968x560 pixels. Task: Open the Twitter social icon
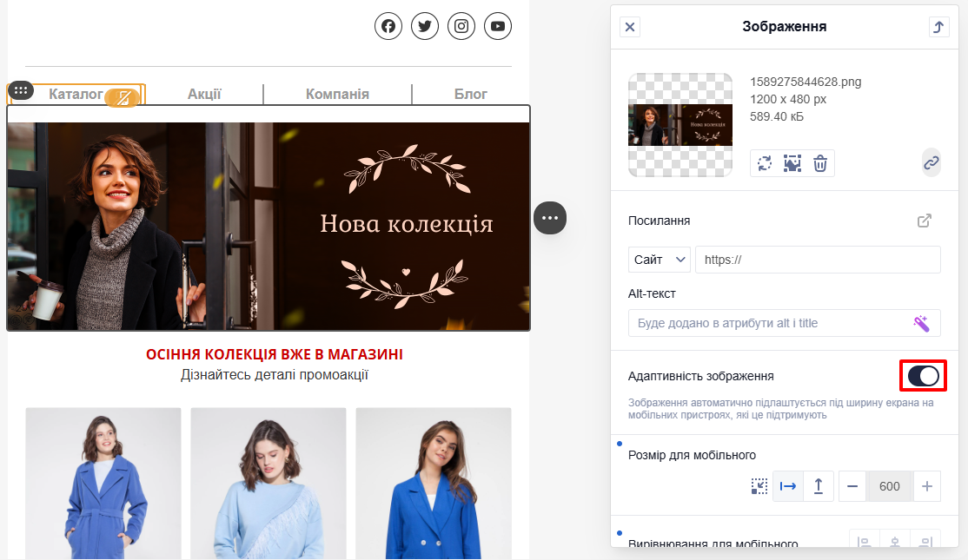pos(425,26)
